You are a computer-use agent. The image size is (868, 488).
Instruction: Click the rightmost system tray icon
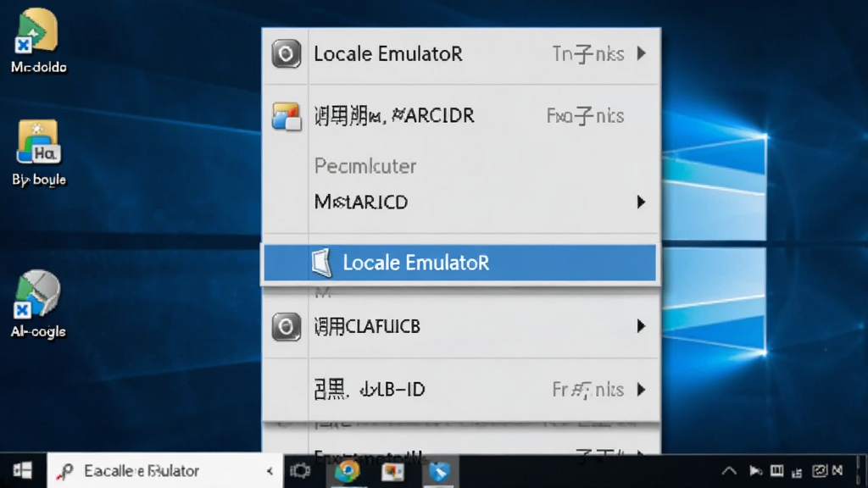[x=837, y=471]
